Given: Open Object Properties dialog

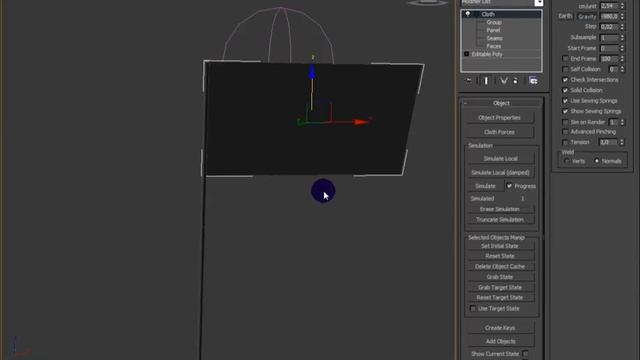Looking at the screenshot, I should (500, 118).
